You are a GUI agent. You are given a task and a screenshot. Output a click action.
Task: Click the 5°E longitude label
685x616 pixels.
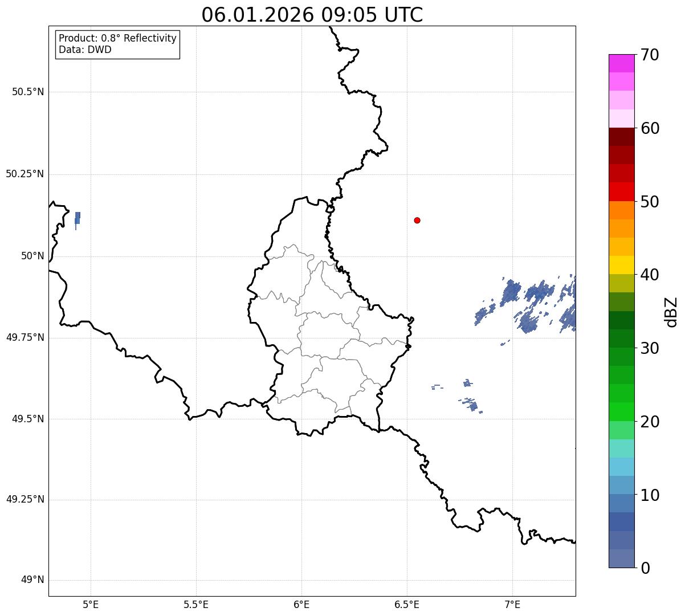(x=91, y=604)
